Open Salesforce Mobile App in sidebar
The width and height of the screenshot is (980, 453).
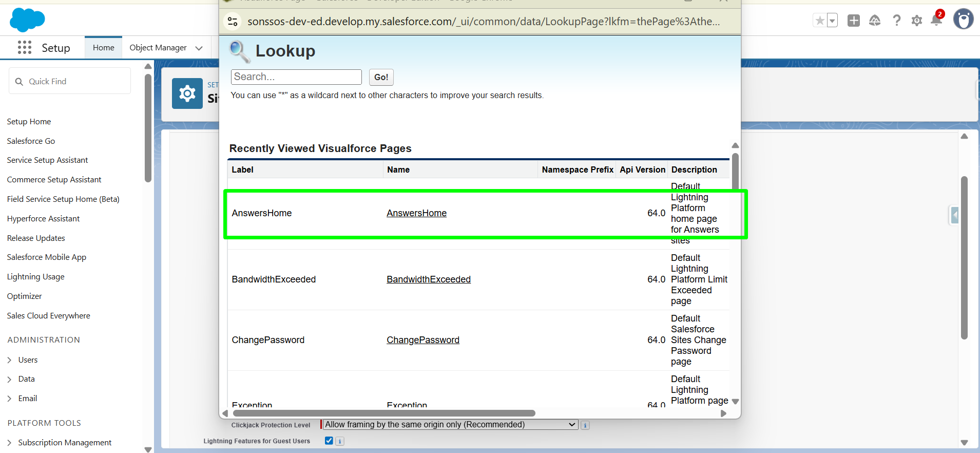46,257
